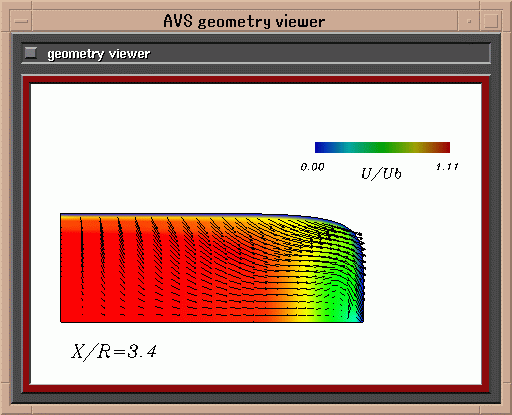Select the AVS geometry viewer title bar

[245, 21]
